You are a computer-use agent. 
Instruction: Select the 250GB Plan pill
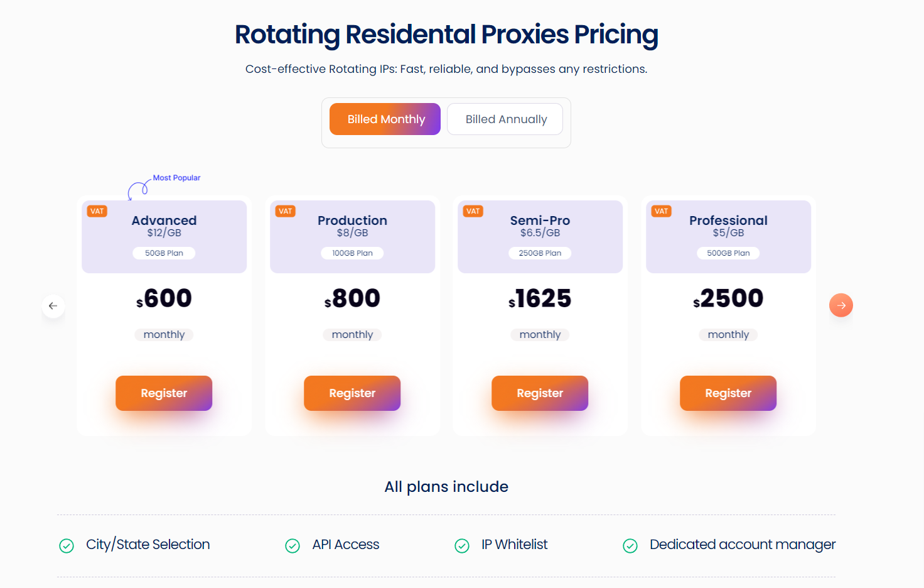point(540,253)
